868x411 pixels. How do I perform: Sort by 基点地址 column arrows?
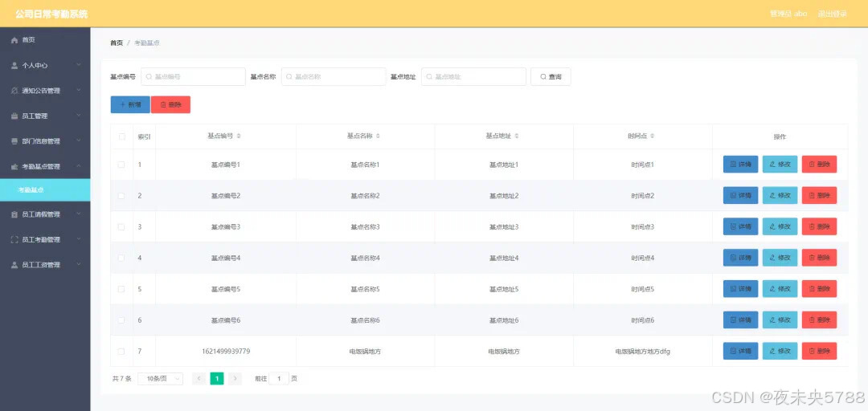517,136
